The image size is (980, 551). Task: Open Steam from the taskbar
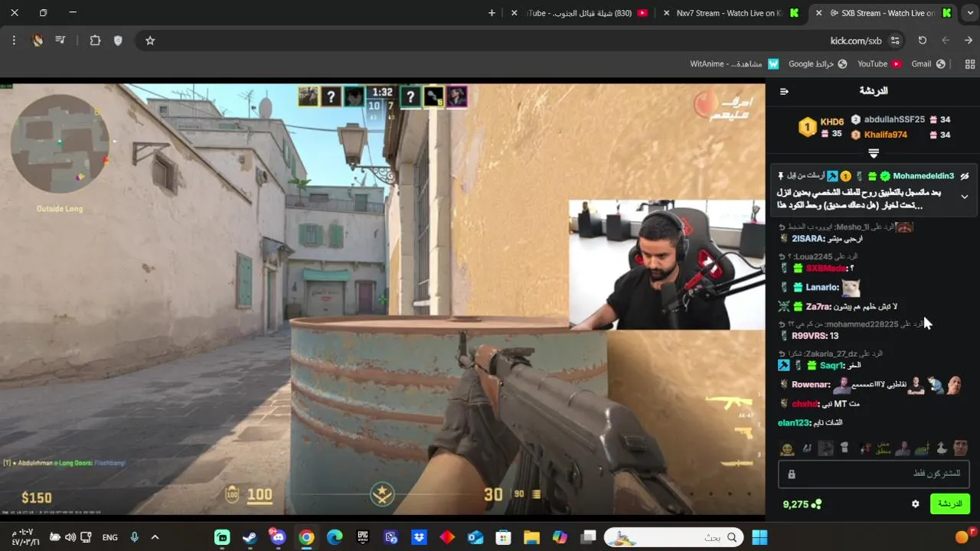click(250, 537)
